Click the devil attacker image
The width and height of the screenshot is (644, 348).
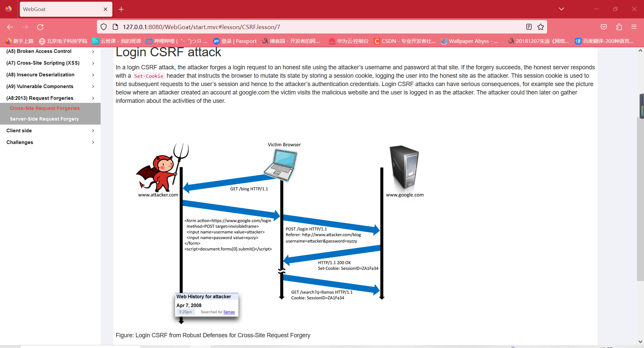coord(162,167)
